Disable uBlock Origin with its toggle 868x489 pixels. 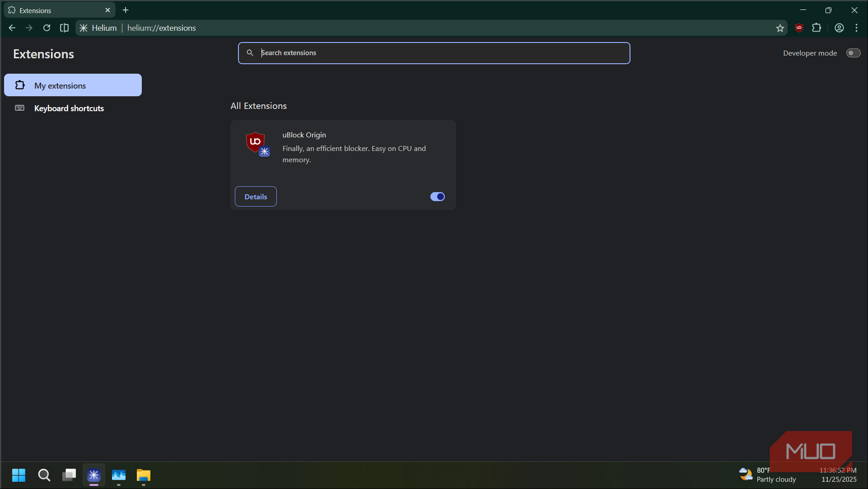pyautogui.click(x=437, y=197)
